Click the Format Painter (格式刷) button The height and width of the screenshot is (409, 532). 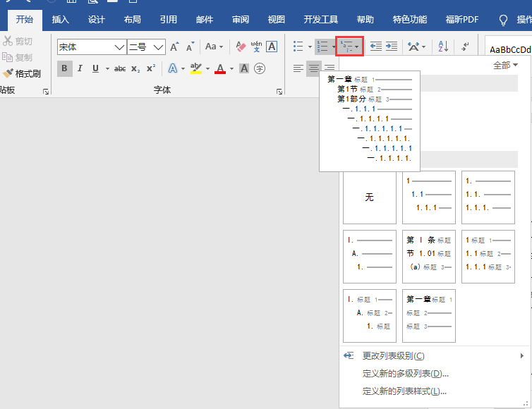tap(23, 73)
